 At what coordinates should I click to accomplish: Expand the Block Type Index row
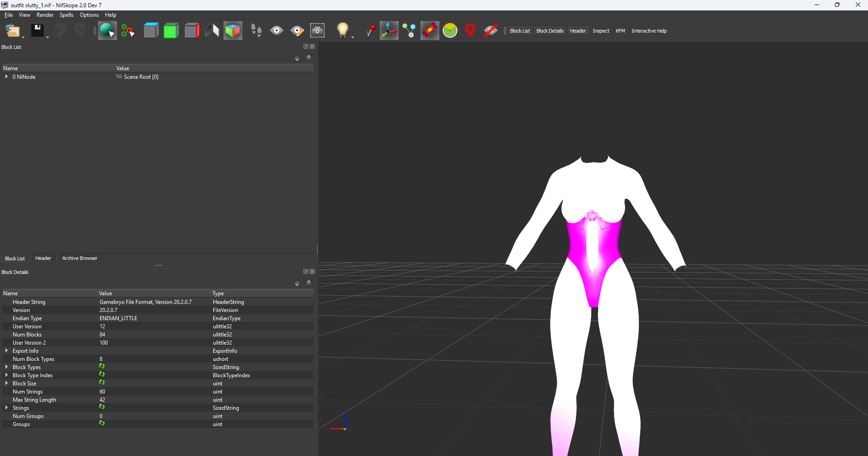(6, 375)
